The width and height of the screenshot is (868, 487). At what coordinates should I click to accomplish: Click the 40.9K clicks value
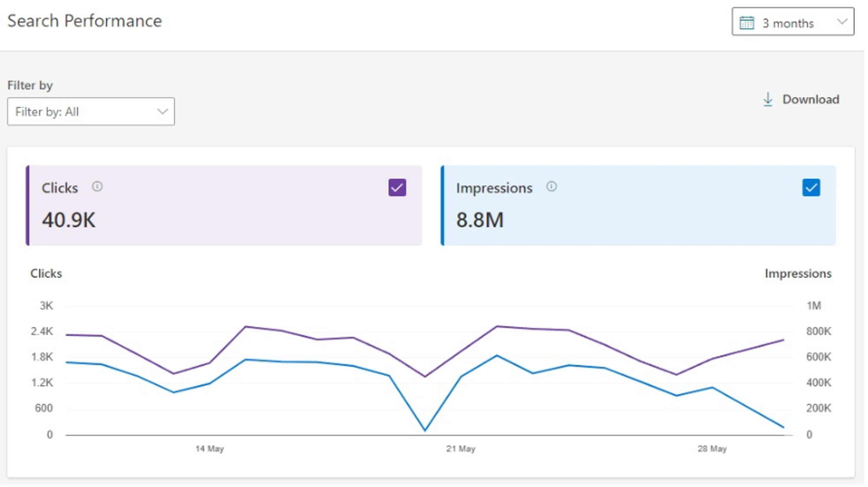69,220
